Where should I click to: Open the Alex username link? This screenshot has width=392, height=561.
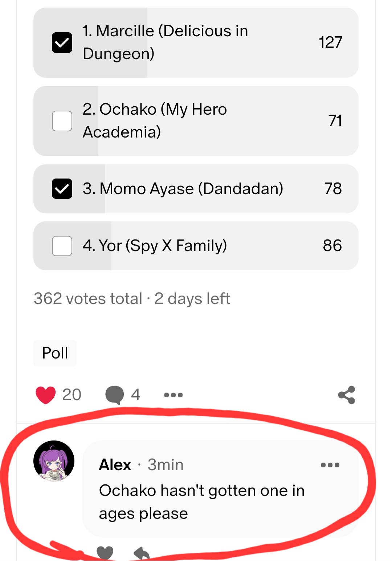click(x=115, y=465)
